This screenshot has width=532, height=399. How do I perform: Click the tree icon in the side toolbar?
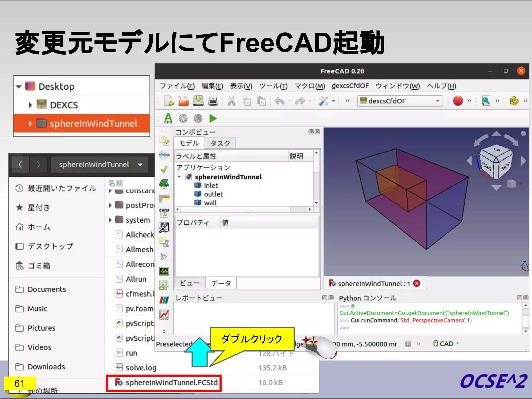coord(164,184)
